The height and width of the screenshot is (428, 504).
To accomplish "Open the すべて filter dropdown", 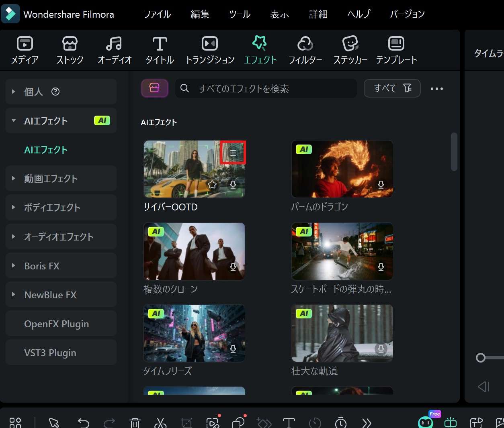I will (392, 88).
